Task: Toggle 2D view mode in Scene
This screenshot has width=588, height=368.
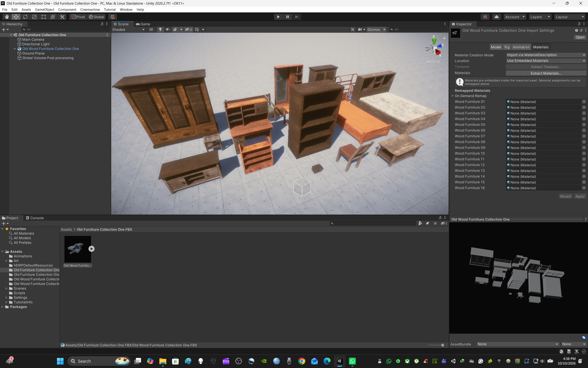Action: coord(151,29)
